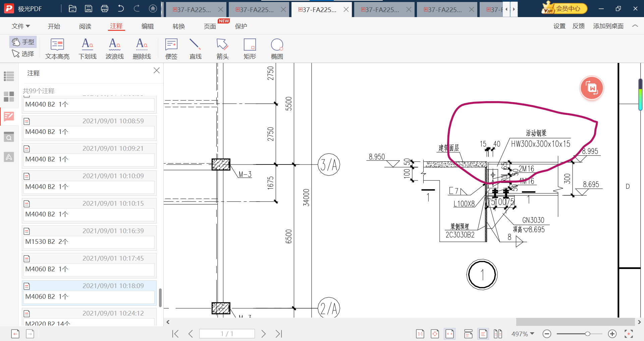Viewport: 644px width, 341px height.
Task: Switch to the 页面 ribbon tab
Action: [x=210, y=26]
